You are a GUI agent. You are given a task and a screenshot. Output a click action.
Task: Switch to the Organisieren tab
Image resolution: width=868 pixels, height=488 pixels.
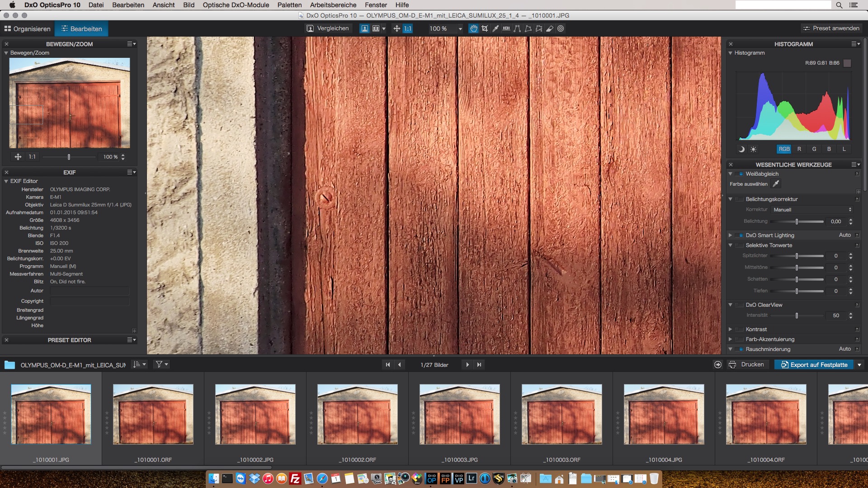(x=27, y=28)
